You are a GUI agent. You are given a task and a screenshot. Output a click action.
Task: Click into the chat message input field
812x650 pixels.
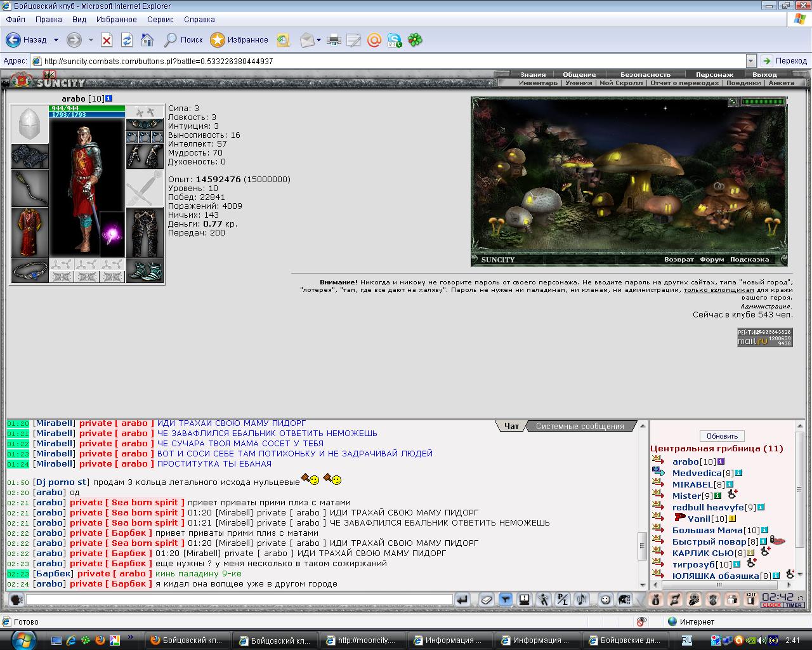239,599
